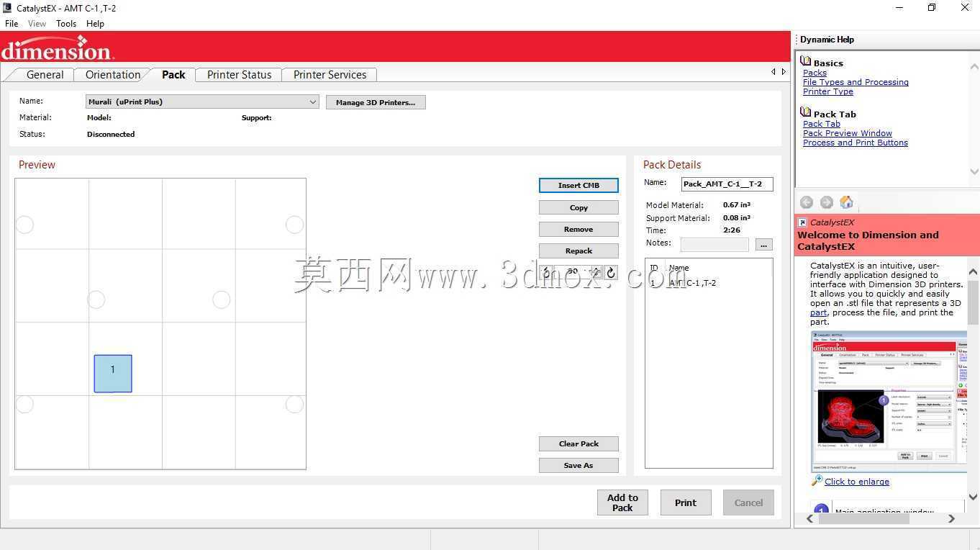Click the Pack Details Name input field
The height and width of the screenshot is (550, 980).
click(x=727, y=184)
